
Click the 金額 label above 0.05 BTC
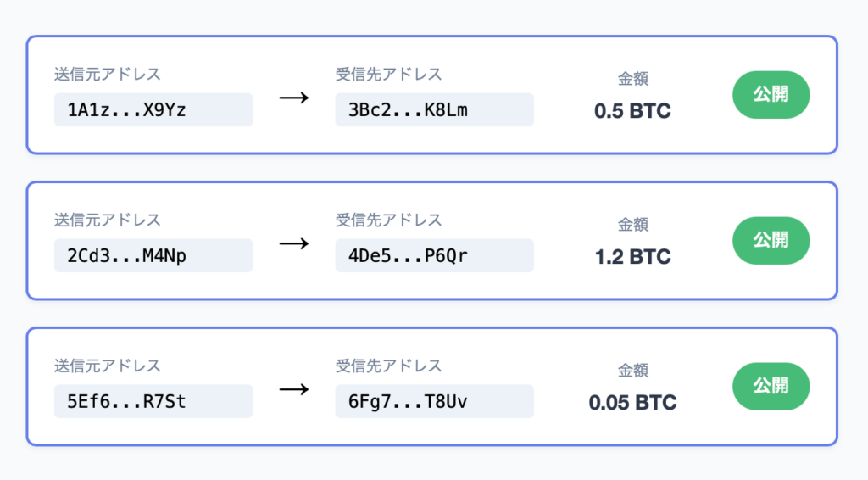click(x=632, y=371)
